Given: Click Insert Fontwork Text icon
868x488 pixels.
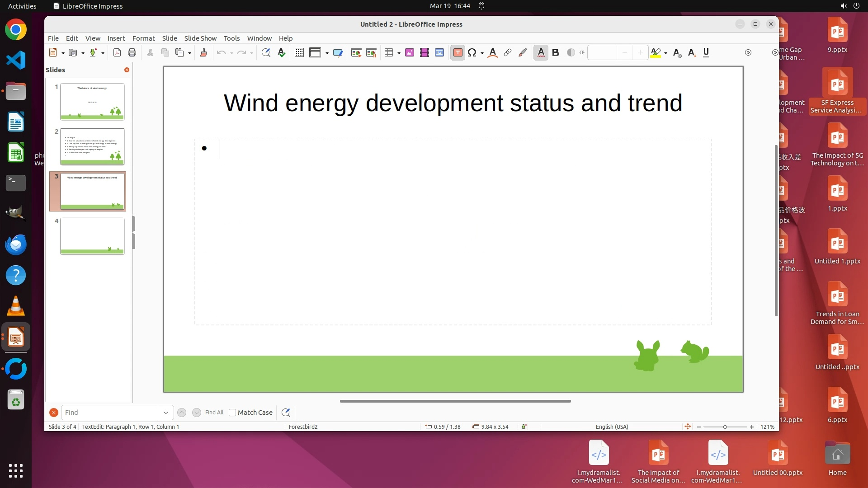Looking at the screenshot, I should pos(493,53).
